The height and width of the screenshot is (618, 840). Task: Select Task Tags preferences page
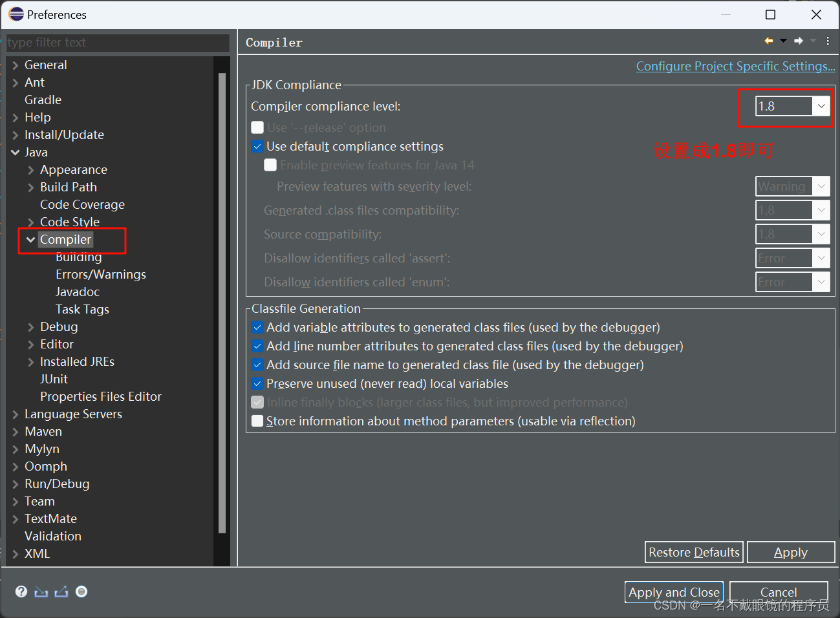click(x=82, y=309)
